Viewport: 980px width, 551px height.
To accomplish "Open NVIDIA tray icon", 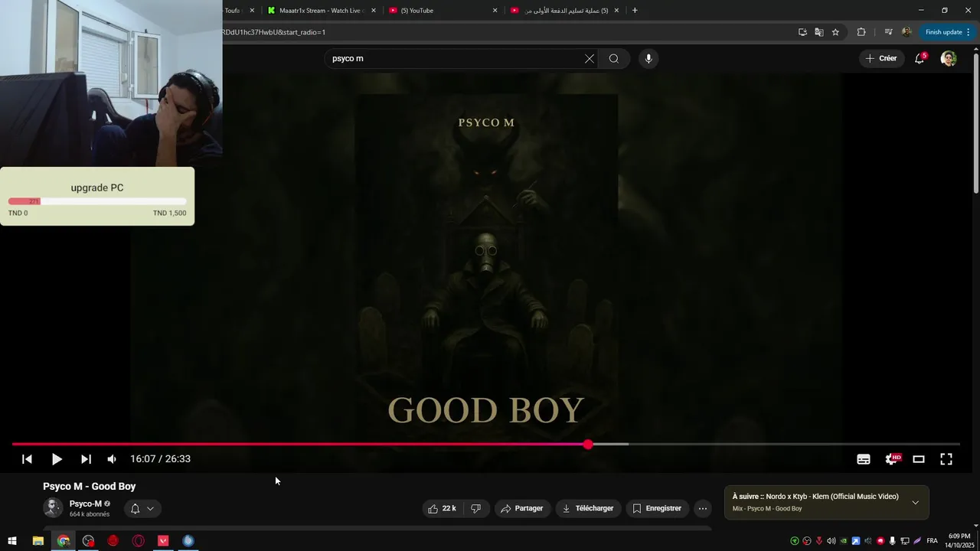I will click(844, 541).
